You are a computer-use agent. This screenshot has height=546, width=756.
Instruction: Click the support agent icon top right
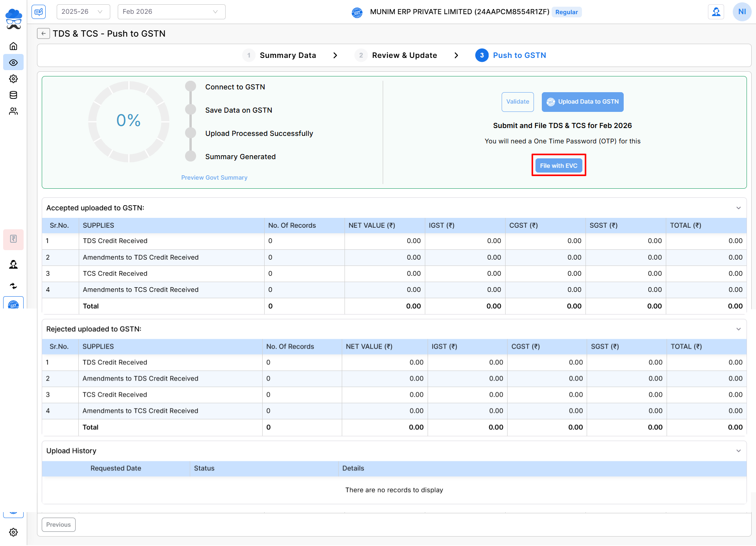click(716, 12)
